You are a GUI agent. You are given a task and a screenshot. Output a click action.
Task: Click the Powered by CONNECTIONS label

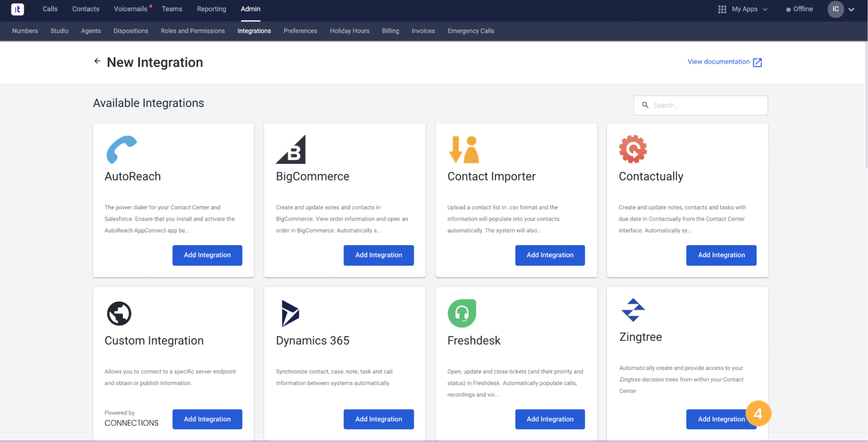(x=132, y=419)
